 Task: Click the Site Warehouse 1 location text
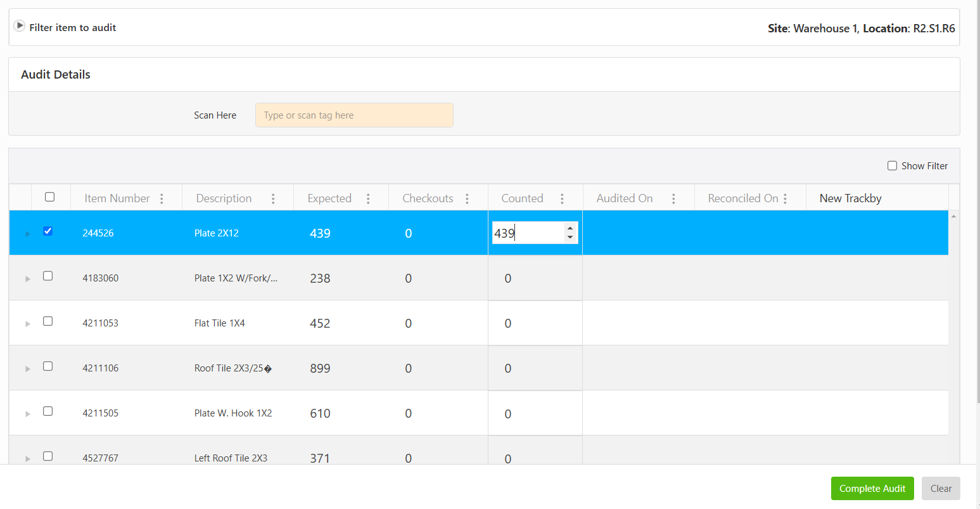pyautogui.click(x=862, y=29)
